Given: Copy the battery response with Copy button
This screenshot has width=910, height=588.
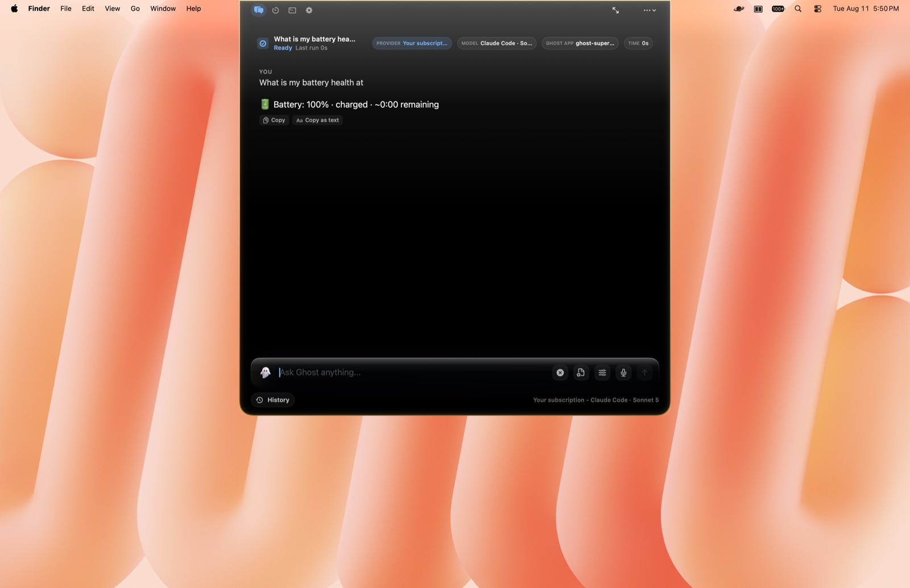Looking at the screenshot, I should (x=274, y=120).
